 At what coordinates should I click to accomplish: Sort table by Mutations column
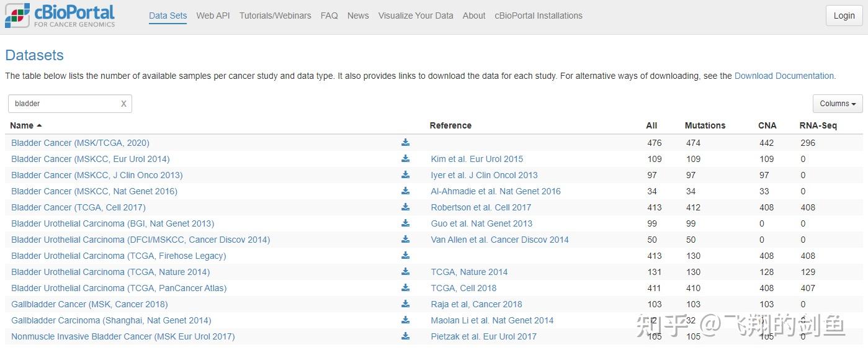(705, 125)
